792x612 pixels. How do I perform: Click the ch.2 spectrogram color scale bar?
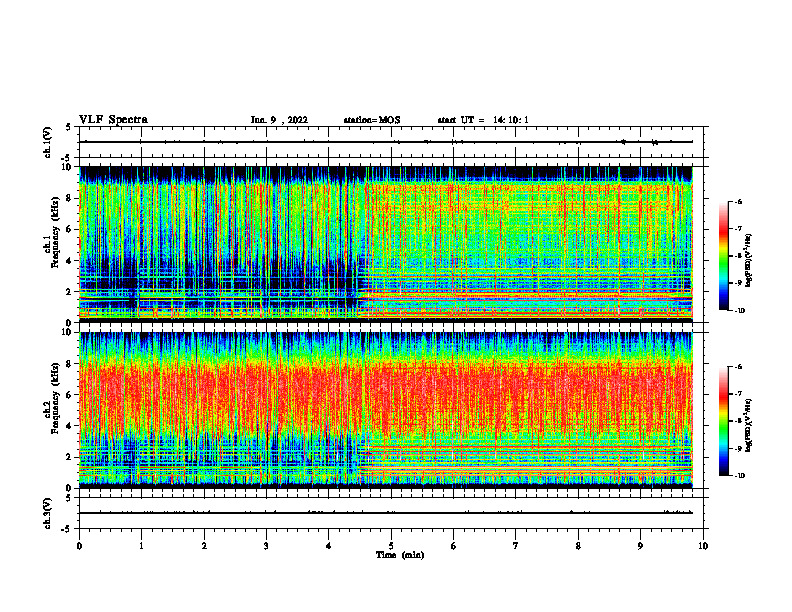click(x=724, y=421)
